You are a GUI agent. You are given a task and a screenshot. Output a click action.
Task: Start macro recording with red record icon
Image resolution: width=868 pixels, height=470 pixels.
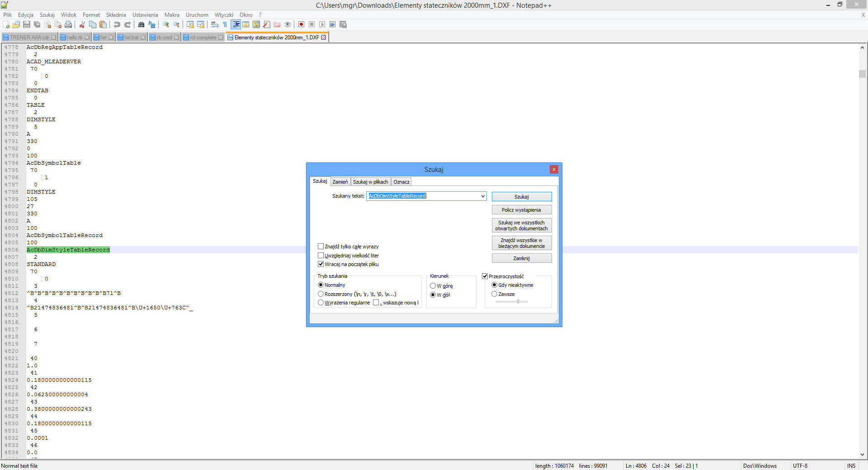click(x=301, y=24)
